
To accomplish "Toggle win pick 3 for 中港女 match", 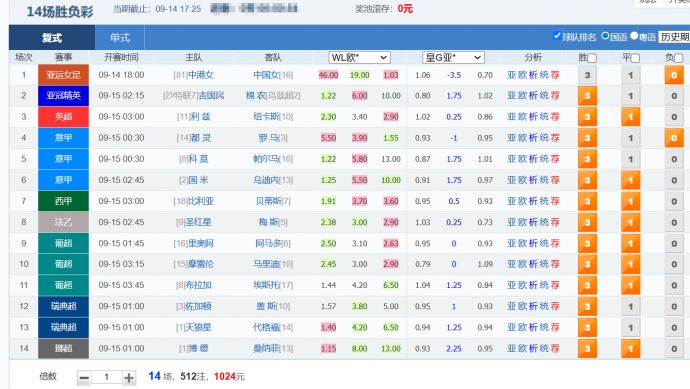I will coord(587,75).
